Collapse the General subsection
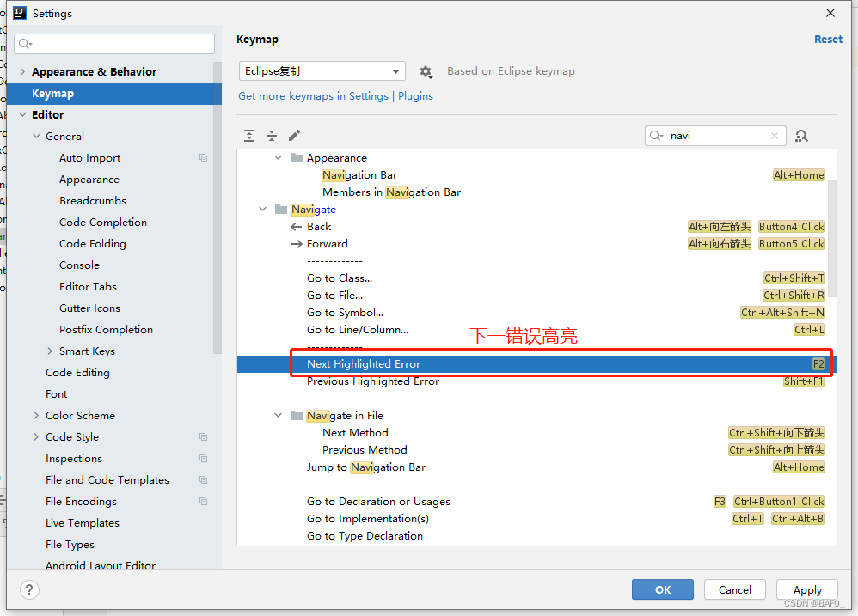Screen dimensions: 858x616 (37, 136)
